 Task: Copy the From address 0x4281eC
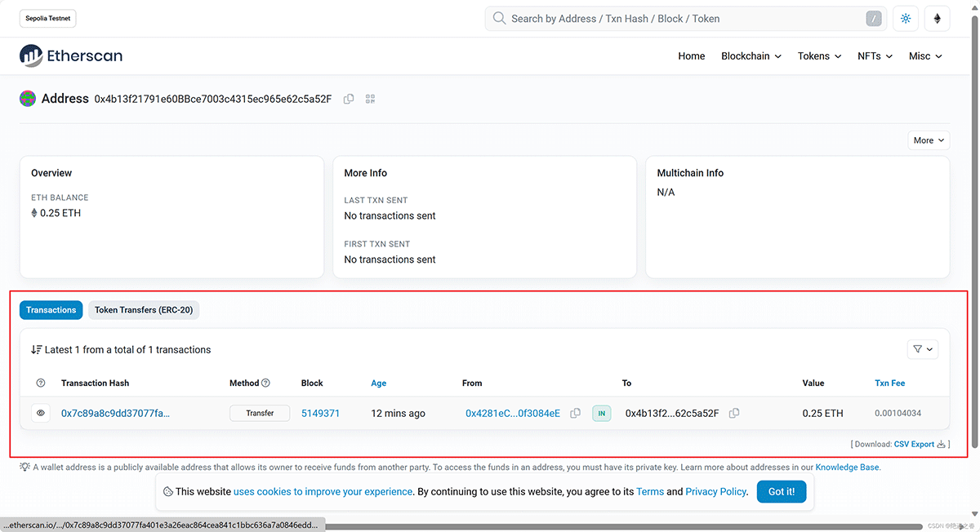click(x=575, y=414)
